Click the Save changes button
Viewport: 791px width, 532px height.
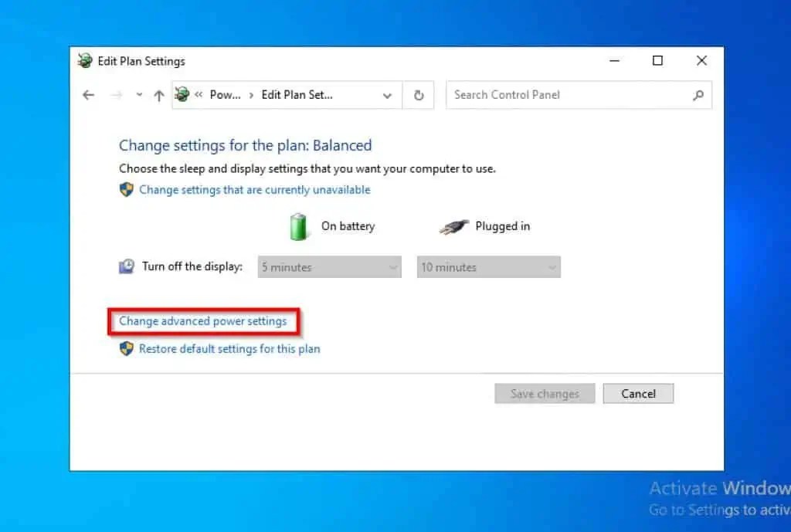[545, 393]
